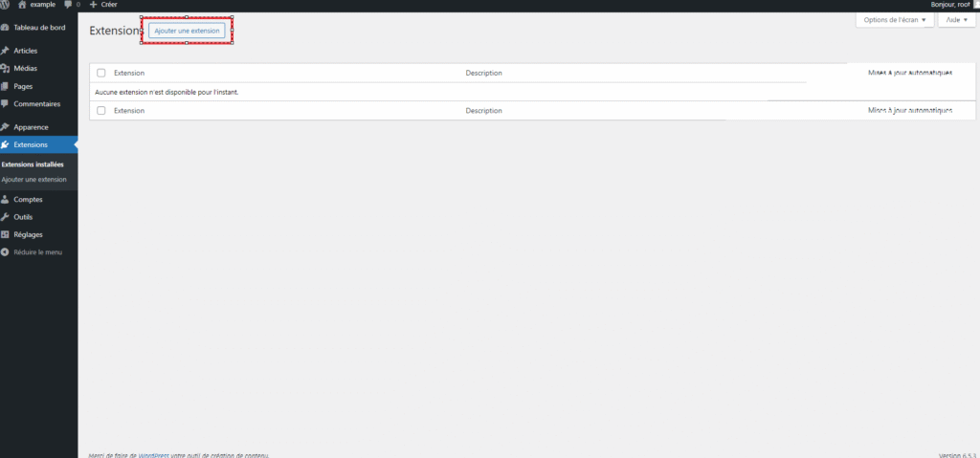980x458 pixels.
Task: Click the Tableau de bord dashboard icon
Action: pyautogui.click(x=6, y=27)
